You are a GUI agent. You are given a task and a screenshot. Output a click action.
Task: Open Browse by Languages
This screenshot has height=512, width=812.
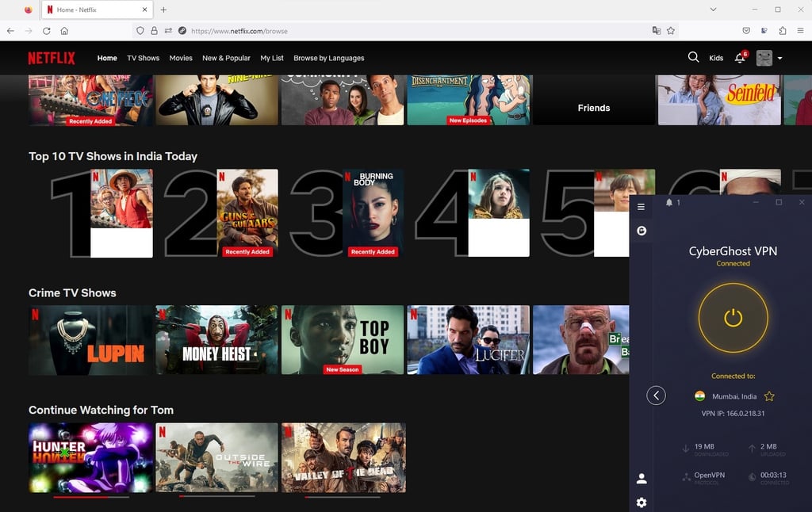329,58
